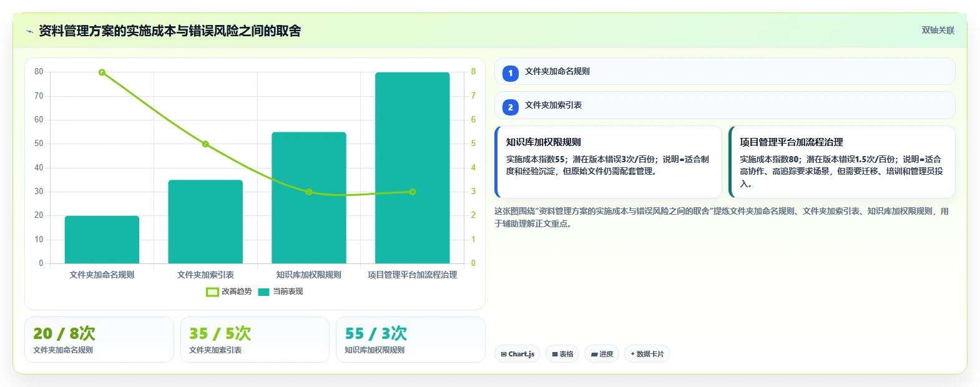
Task: Click the 表格 tag
Action: [x=562, y=354]
